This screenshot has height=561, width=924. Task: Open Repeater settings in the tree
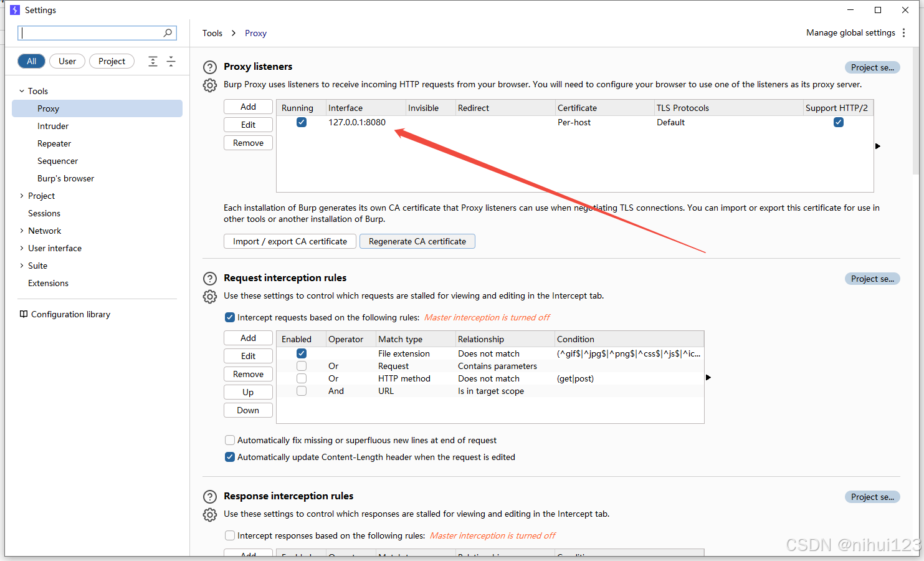[54, 143]
